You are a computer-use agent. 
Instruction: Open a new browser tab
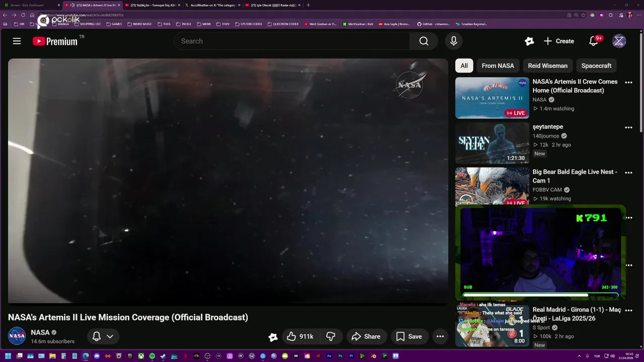[308, 5]
